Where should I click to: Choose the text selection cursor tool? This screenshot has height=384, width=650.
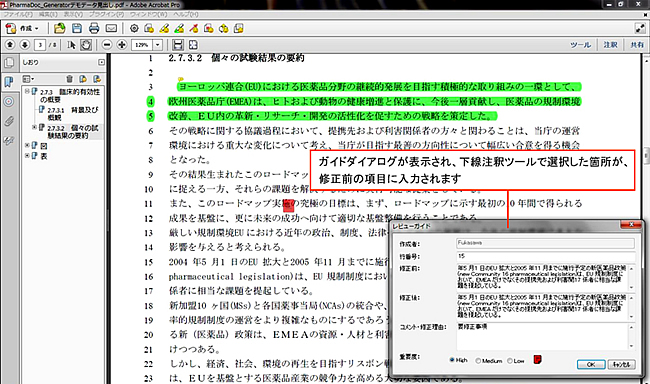pos(71,44)
